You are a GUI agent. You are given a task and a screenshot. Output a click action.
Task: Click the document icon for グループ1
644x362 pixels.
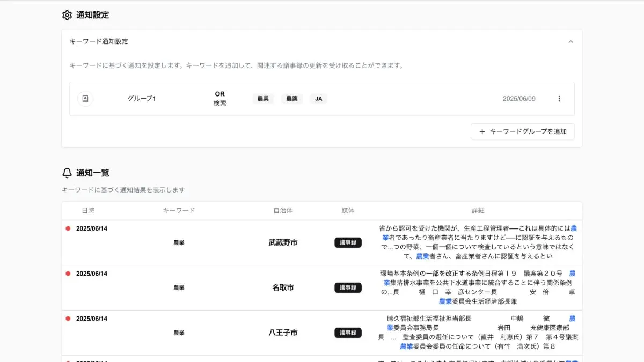pyautogui.click(x=85, y=99)
